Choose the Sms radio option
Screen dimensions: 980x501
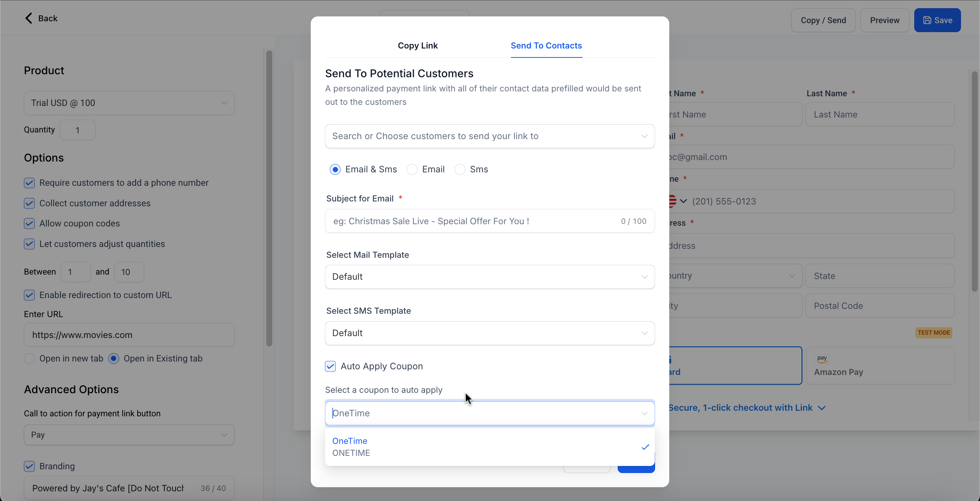(460, 169)
